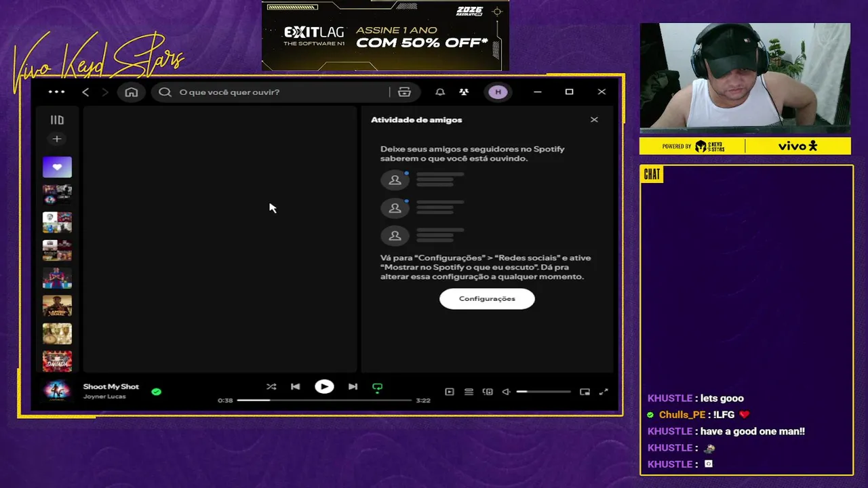Open the Browse icon in search bar
868x488 pixels.
404,92
